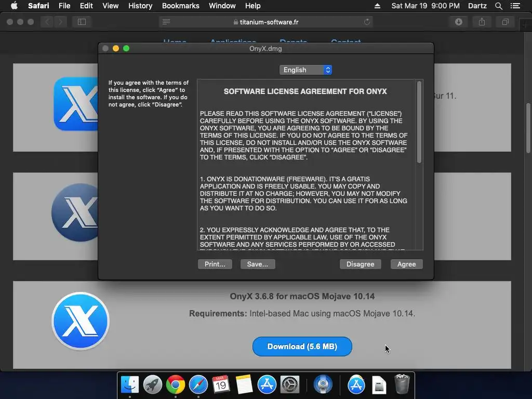Click the dark blue round OnyX icon
This screenshot has height=399, width=532.
click(x=75, y=212)
